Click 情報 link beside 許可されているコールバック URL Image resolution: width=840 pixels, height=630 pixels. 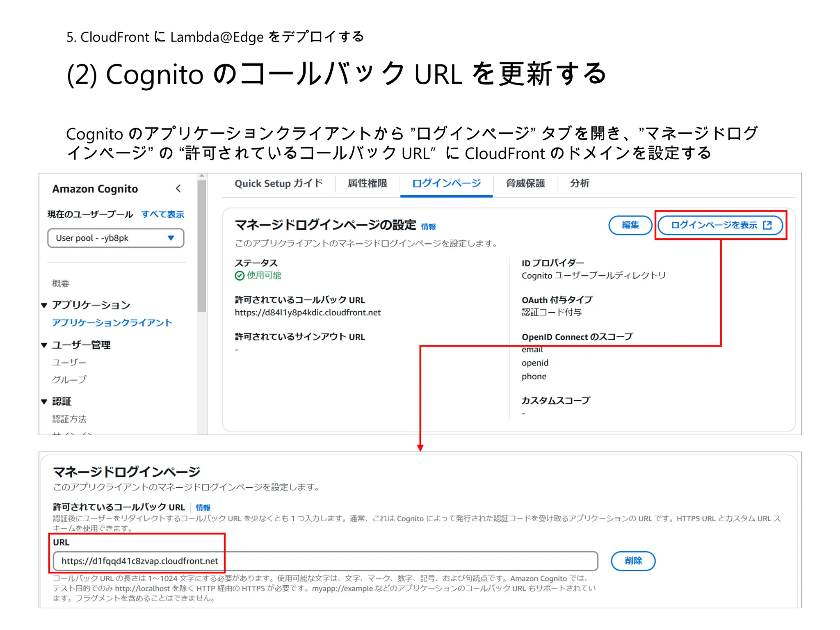pyautogui.click(x=203, y=508)
